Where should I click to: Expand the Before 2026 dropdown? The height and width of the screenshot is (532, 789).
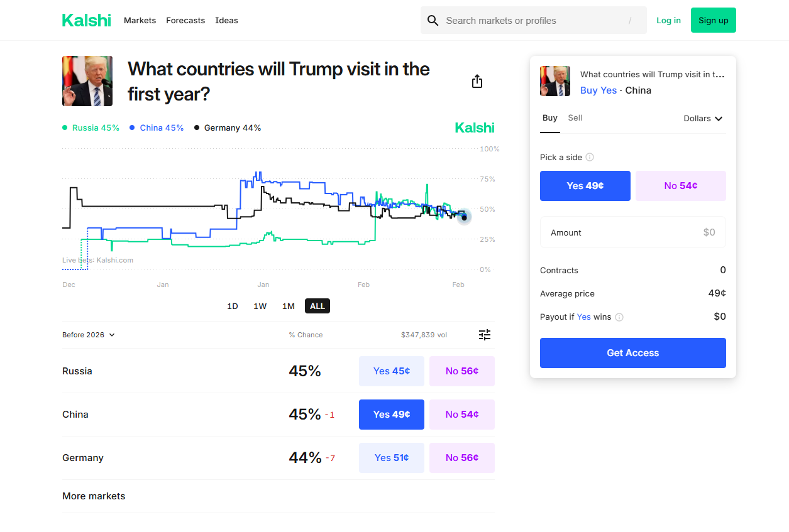(89, 335)
